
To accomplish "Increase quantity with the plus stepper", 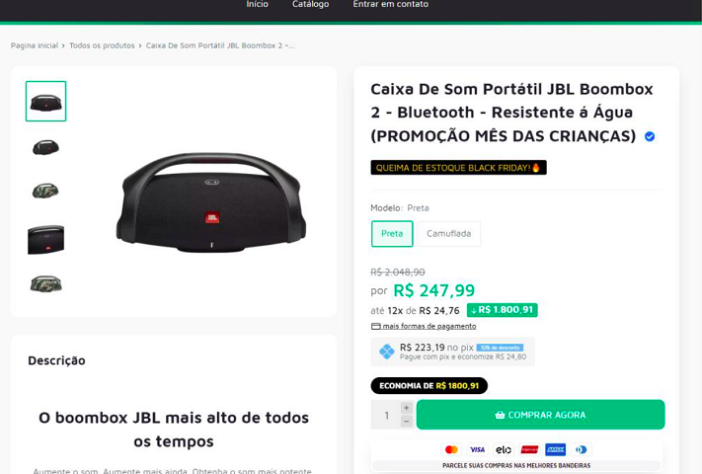I will point(406,408).
